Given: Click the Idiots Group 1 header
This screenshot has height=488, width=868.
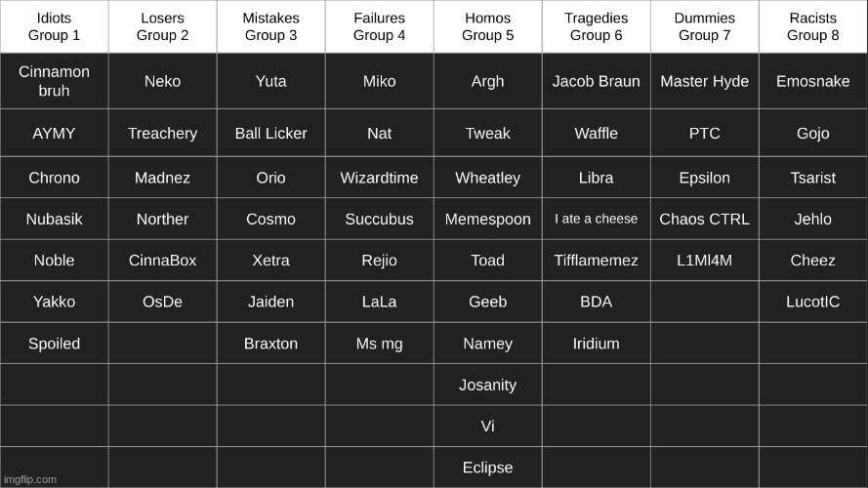Looking at the screenshot, I should 54,26.
